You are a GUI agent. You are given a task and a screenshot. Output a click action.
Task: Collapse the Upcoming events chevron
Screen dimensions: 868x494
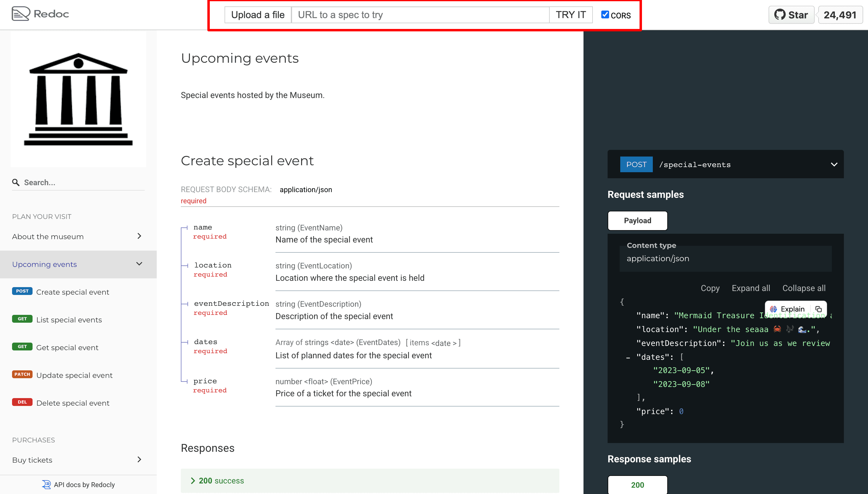point(139,264)
